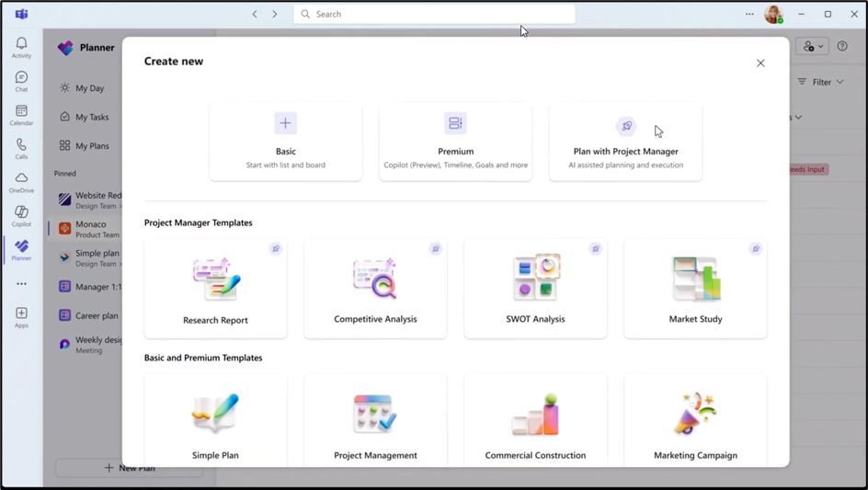Screen dimensions: 868x490
Task: Choose Plan with Project Manager
Action: coord(625,142)
